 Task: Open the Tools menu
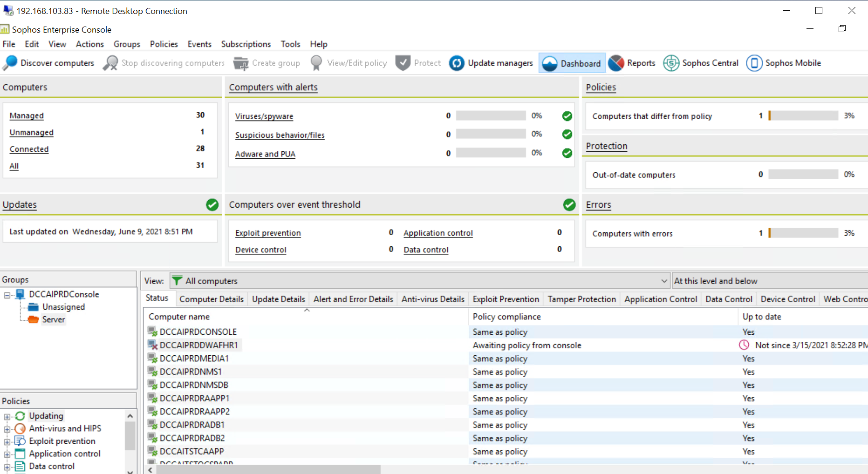[290, 44]
